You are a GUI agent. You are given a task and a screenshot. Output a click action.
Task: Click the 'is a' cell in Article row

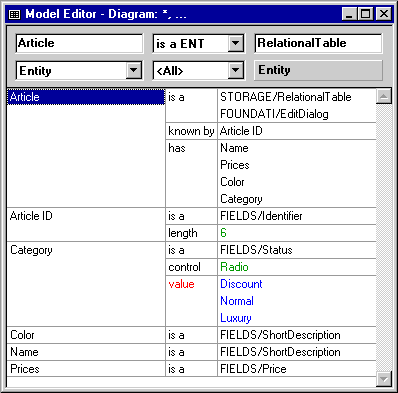[x=191, y=105]
